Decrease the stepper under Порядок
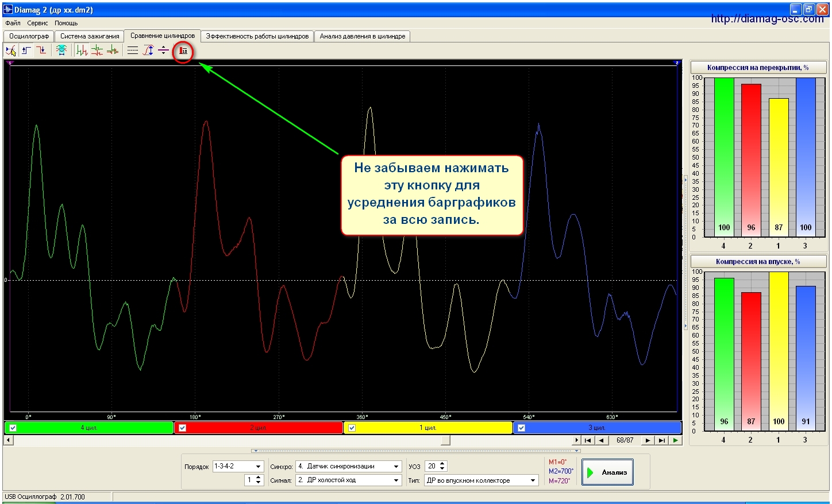832x504 pixels. click(x=259, y=483)
